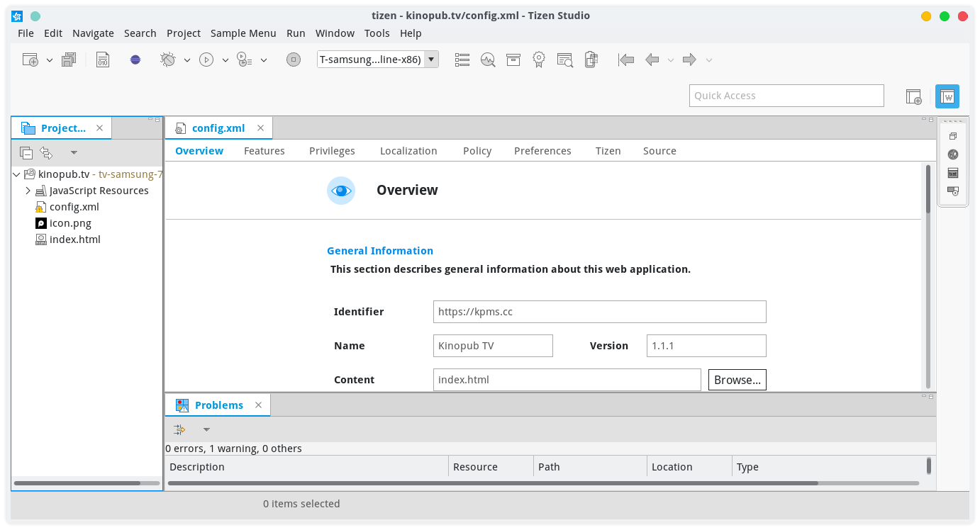Click the archive box package manager icon
980x530 pixels.
click(513, 60)
